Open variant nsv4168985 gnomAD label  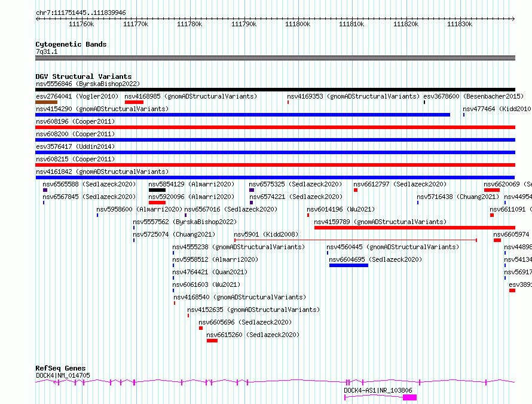coord(191,96)
